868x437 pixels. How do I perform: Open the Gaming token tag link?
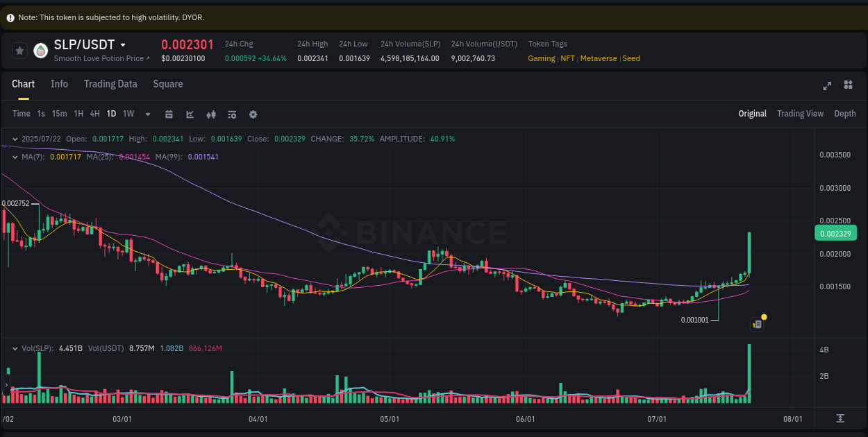tap(542, 58)
